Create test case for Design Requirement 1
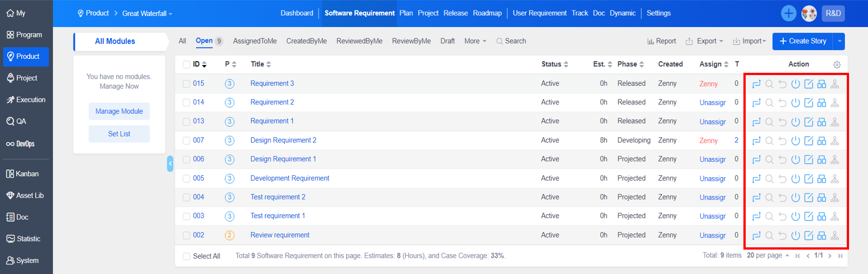Screen dimensions: 868x274 coord(822,160)
